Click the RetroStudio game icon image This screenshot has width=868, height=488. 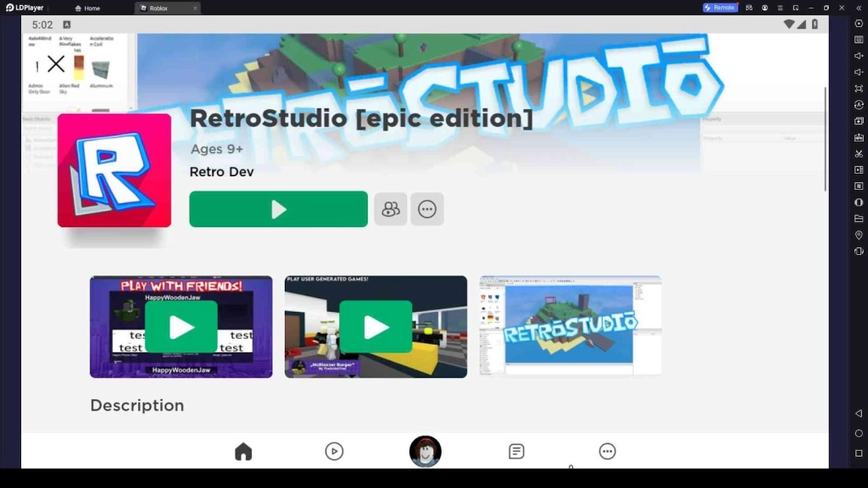(114, 170)
